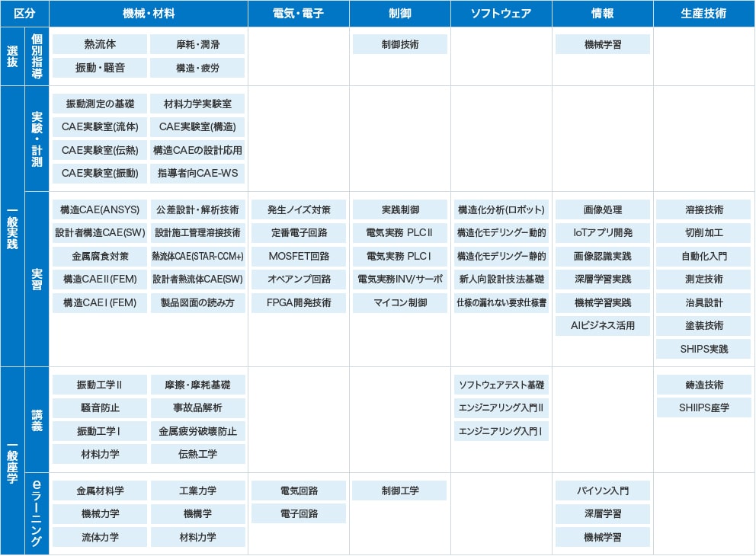Select 溶接技術 cell

pyautogui.click(x=704, y=209)
